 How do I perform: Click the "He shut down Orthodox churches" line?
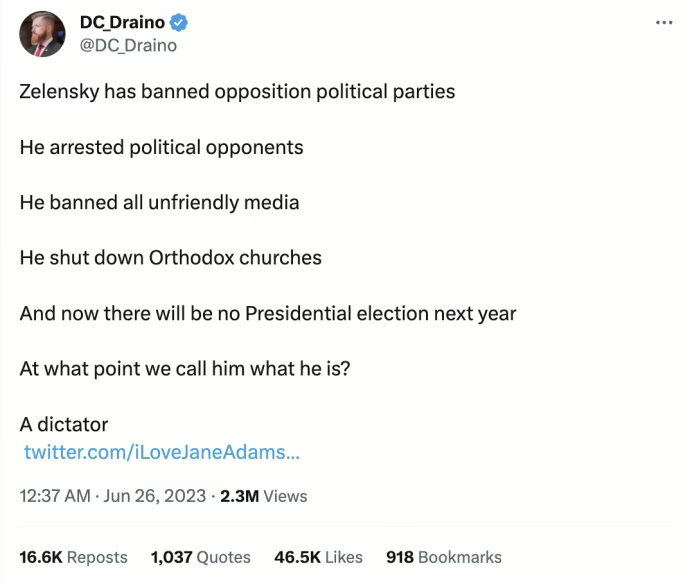tap(170, 257)
